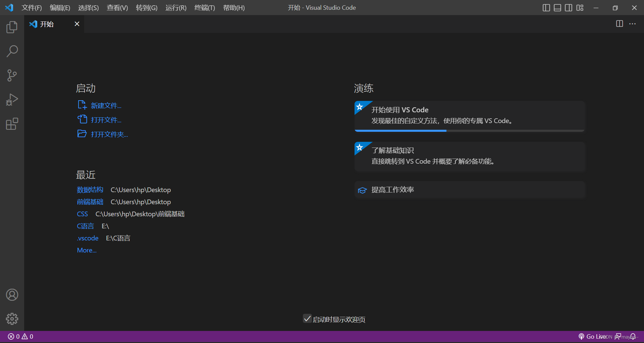Open the 终端(T) menu
This screenshot has height=343, width=644.
pyautogui.click(x=205, y=8)
